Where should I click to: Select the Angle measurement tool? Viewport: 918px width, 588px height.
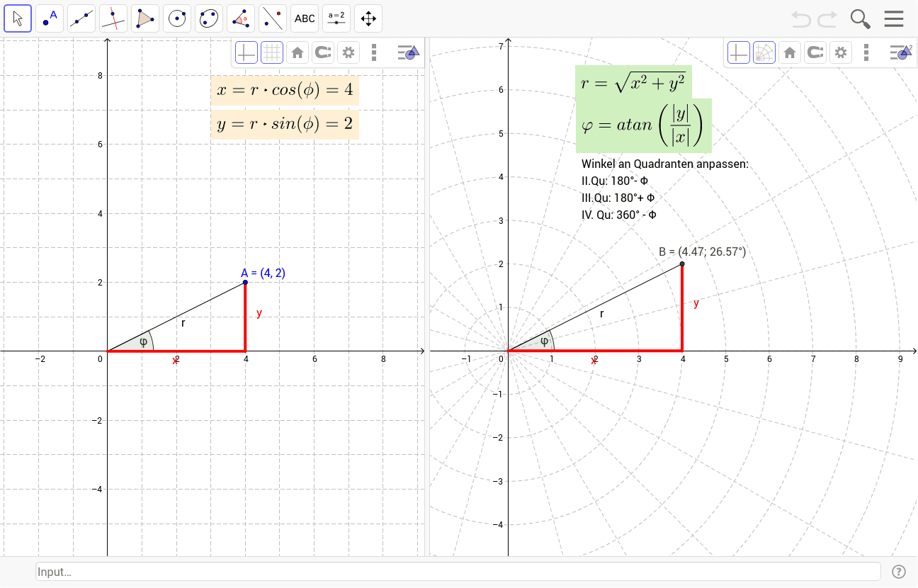point(241,18)
